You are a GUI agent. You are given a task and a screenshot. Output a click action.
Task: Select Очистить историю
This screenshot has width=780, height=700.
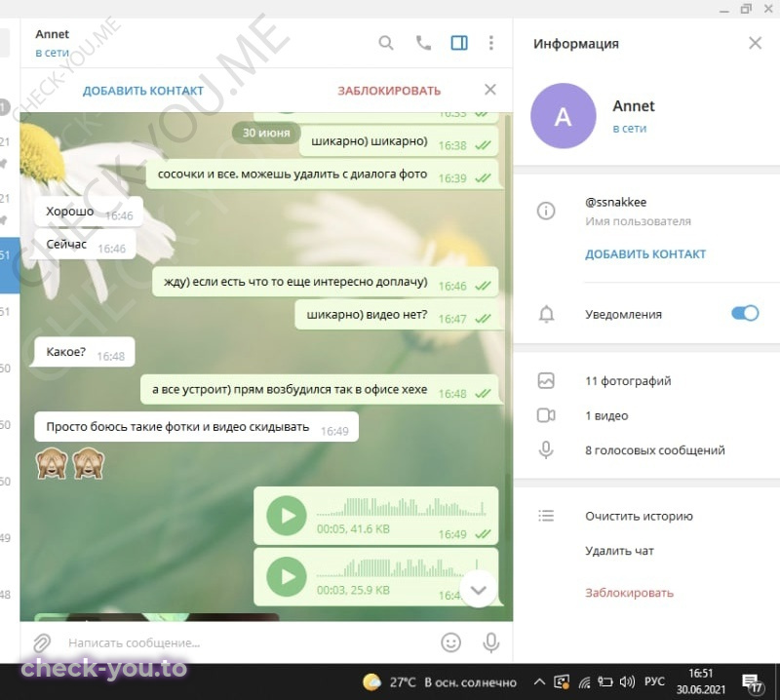tap(639, 516)
